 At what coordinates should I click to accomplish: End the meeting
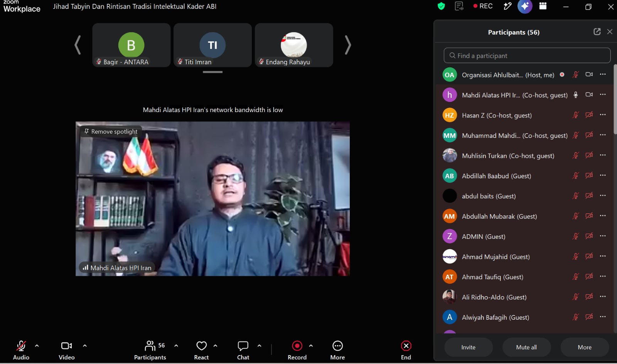(406, 350)
